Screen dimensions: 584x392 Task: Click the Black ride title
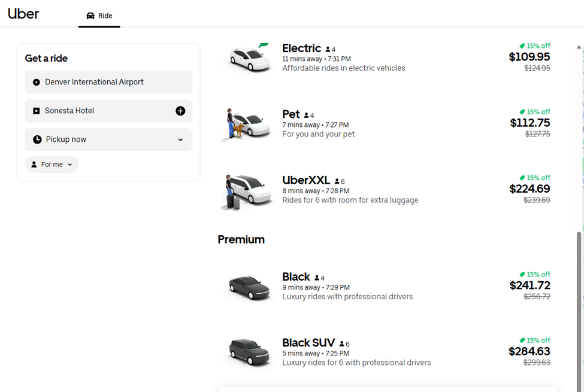[x=296, y=276]
